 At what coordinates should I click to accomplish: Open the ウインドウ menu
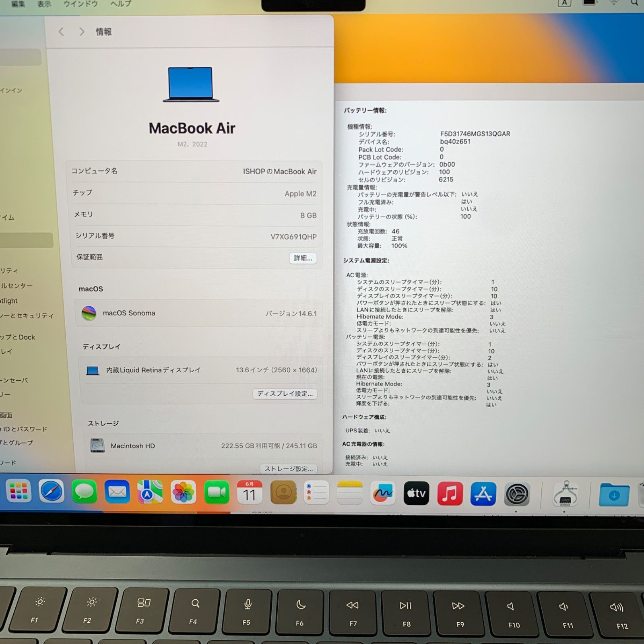pos(81,4)
